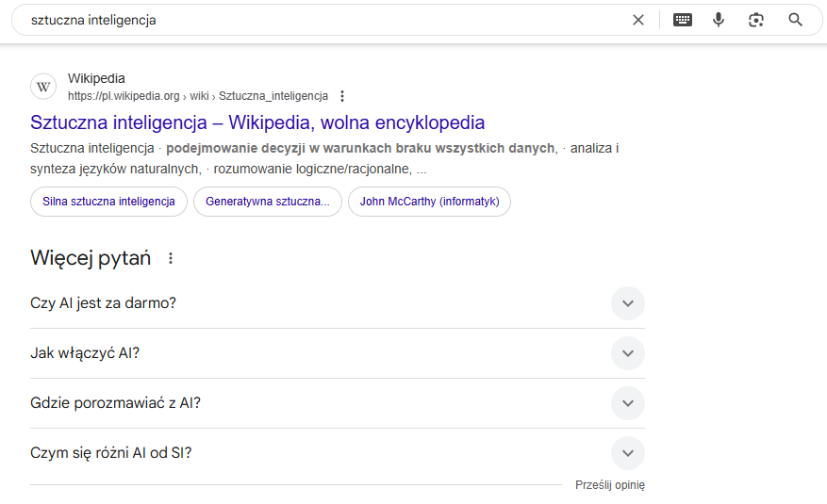
Task: Expand the Czym się różni AI od SI? chevron
Action: [x=628, y=453]
